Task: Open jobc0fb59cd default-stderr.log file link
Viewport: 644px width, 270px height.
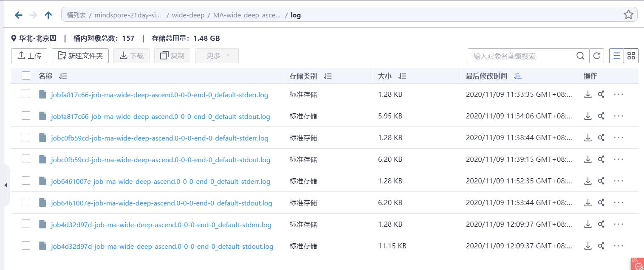Action: click(x=160, y=138)
